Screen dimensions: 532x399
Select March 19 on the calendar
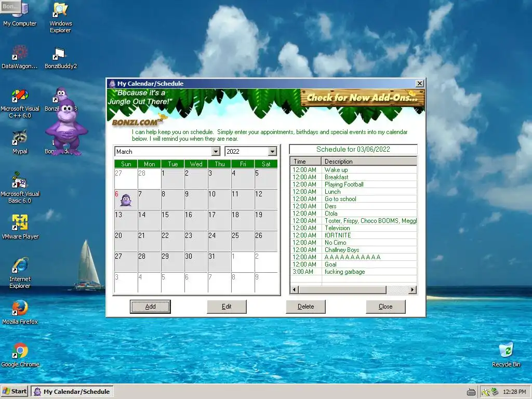(x=266, y=220)
